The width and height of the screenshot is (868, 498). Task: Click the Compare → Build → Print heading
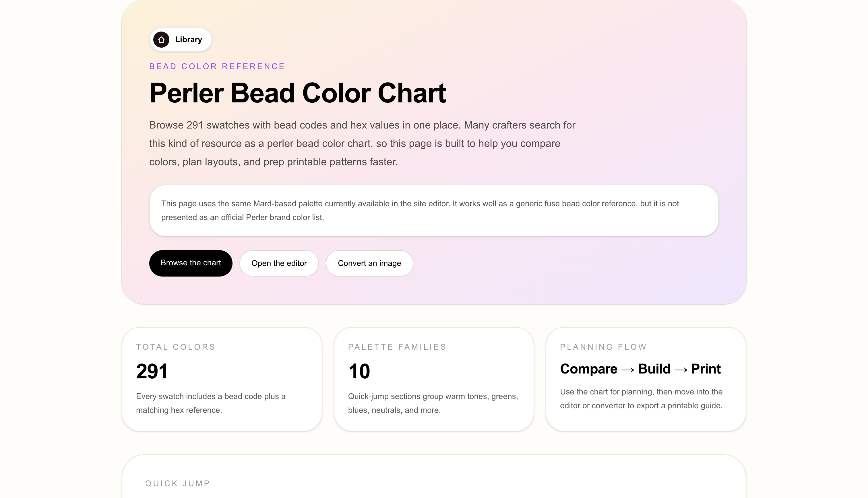pos(640,369)
